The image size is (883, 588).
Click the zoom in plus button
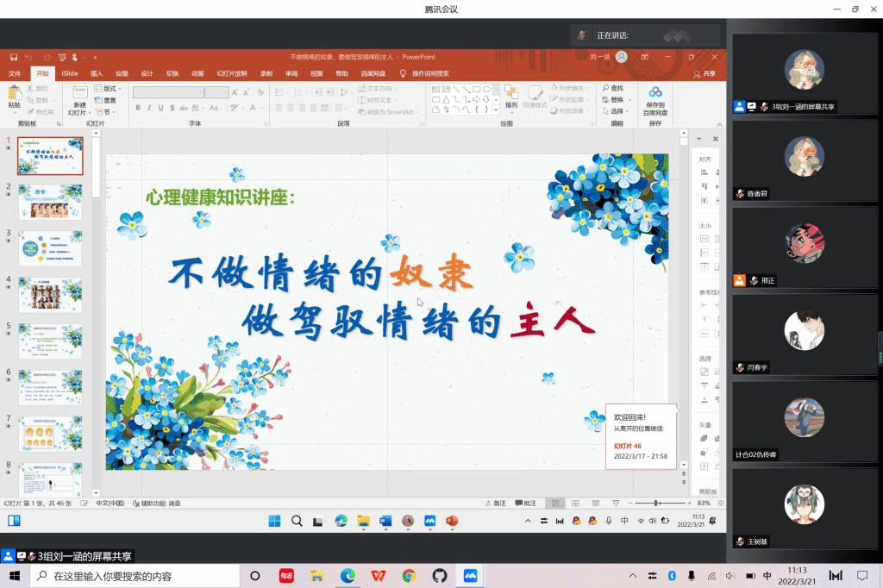click(689, 503)
